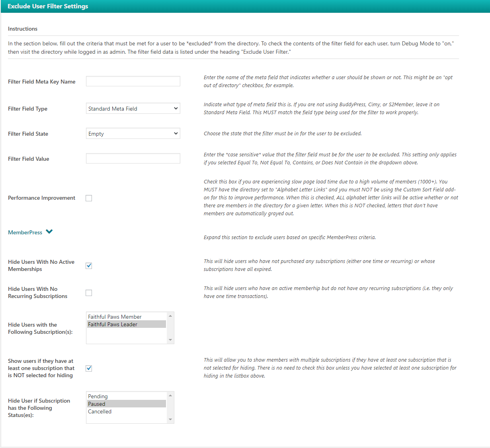Select Faithful Paws Member in subscription list

coord(115,317)
